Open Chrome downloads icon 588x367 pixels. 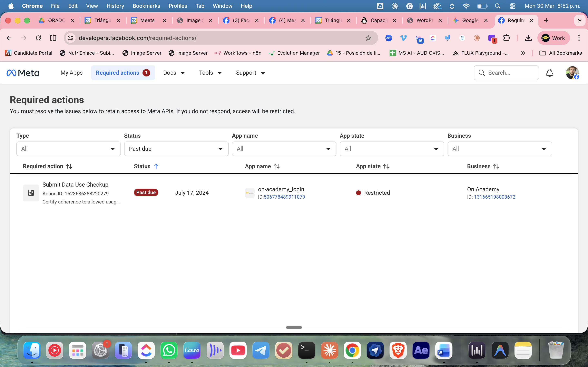tap(528, 38)
